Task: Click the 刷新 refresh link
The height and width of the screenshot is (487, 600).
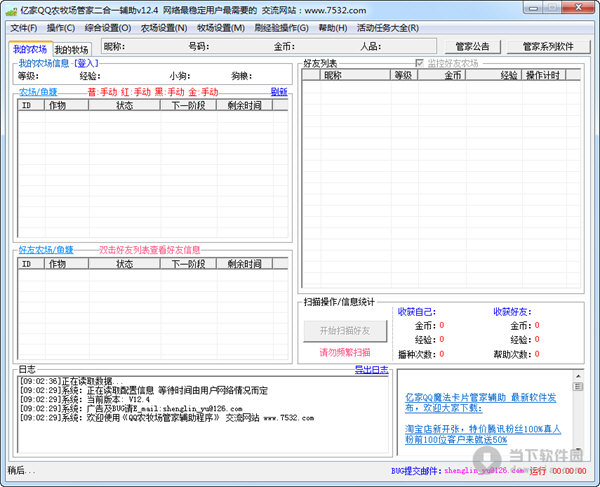Action: (x=278, y=92)
